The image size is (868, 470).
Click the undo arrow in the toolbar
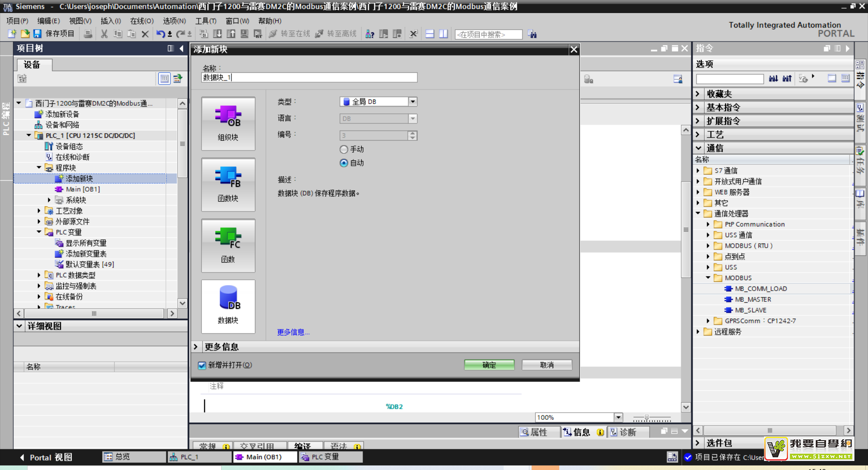point(160,34)
